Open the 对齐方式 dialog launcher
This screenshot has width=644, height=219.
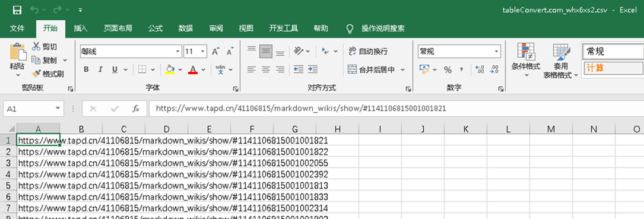pyautogui.click(x=408, y=89)
